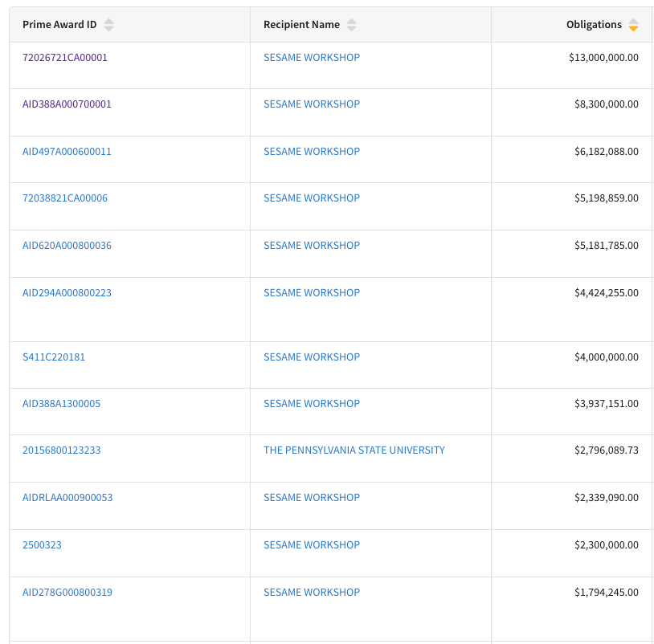Viewport: 654px width, 644px height.
Task: Open Sesame Workshop recipient for award AID278G000800319
Action: pos(312,593)
